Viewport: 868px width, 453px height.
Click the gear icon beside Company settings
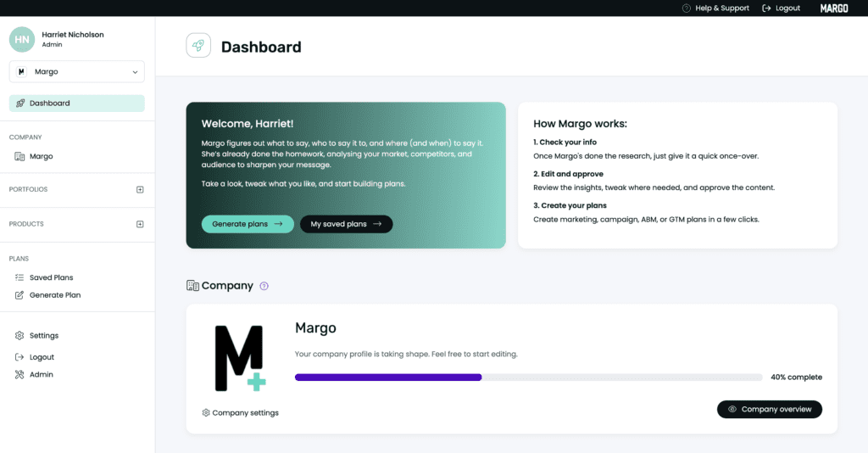pos(206,413)
